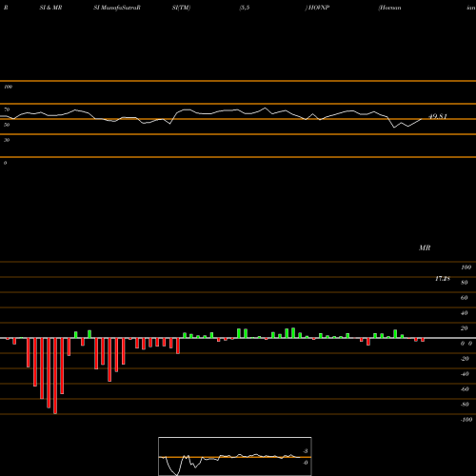Open the mini overview chart thumbnail
Image resolution: width=476 pixels, height=476 pixels.
tap(235, 456)
